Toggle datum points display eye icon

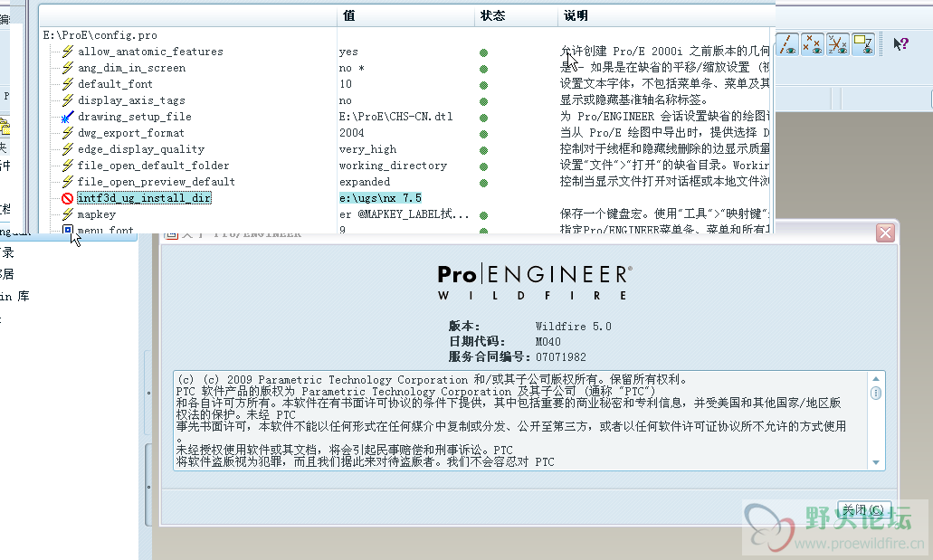point(813,44)
